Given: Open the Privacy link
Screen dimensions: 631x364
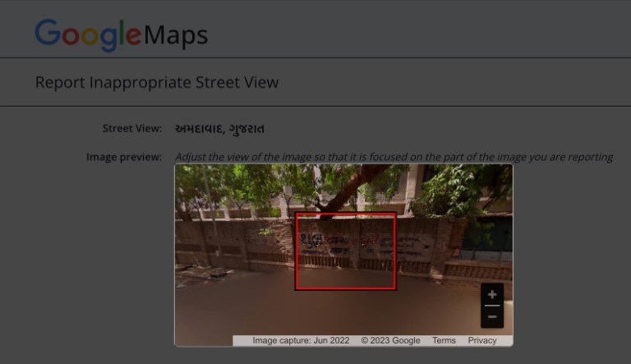Looking at the screenshot, I should click(482, 340).
